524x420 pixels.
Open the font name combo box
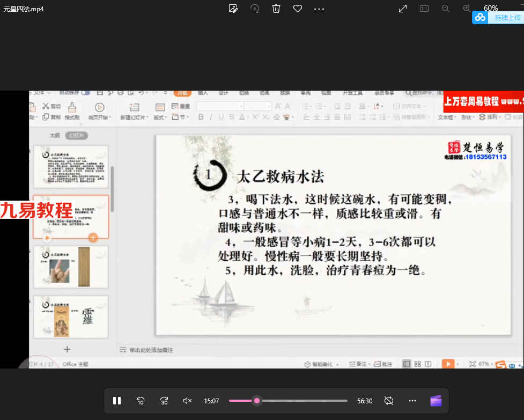(220, 106)
